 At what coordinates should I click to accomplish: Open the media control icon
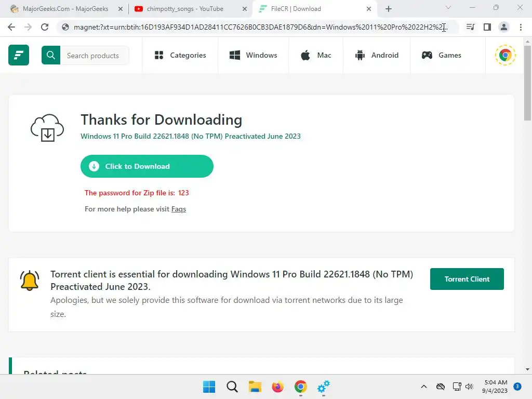[x=470, y=27]
